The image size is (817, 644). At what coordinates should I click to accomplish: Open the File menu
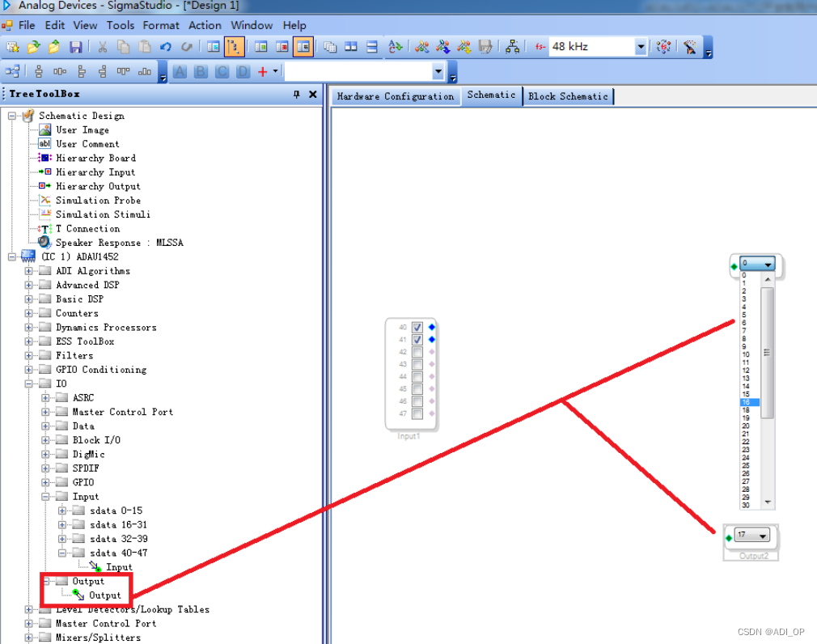point(27,25)
